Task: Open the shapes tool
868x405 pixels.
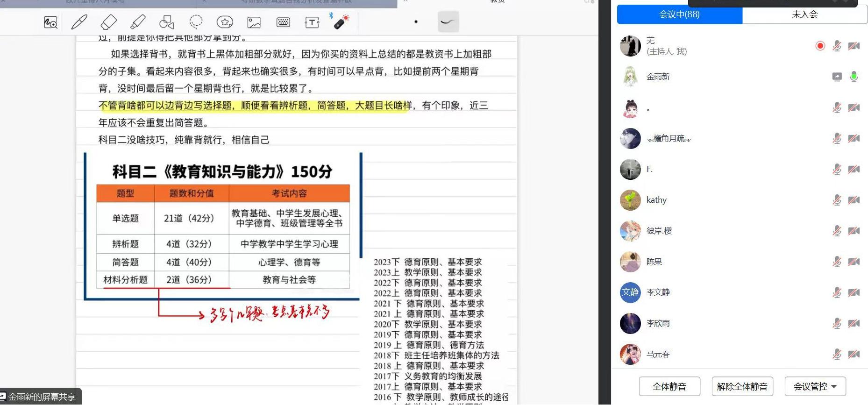Action: coord(166,22)
